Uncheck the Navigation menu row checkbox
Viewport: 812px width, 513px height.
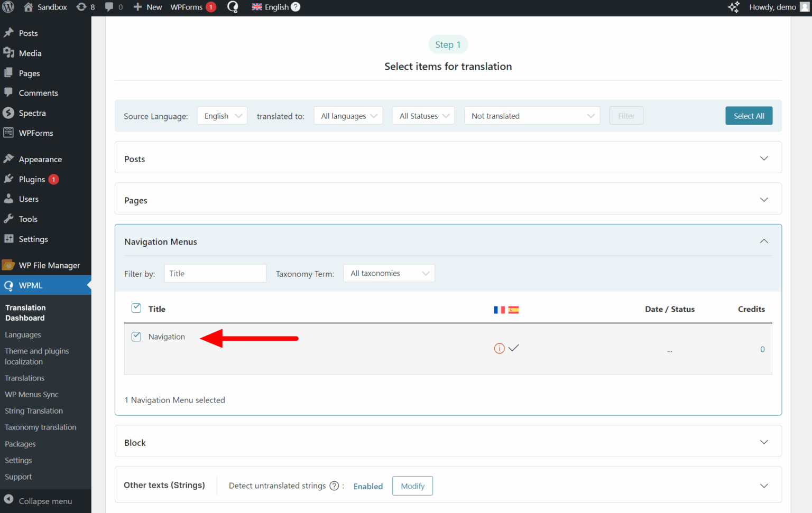(x=136, y=337)
